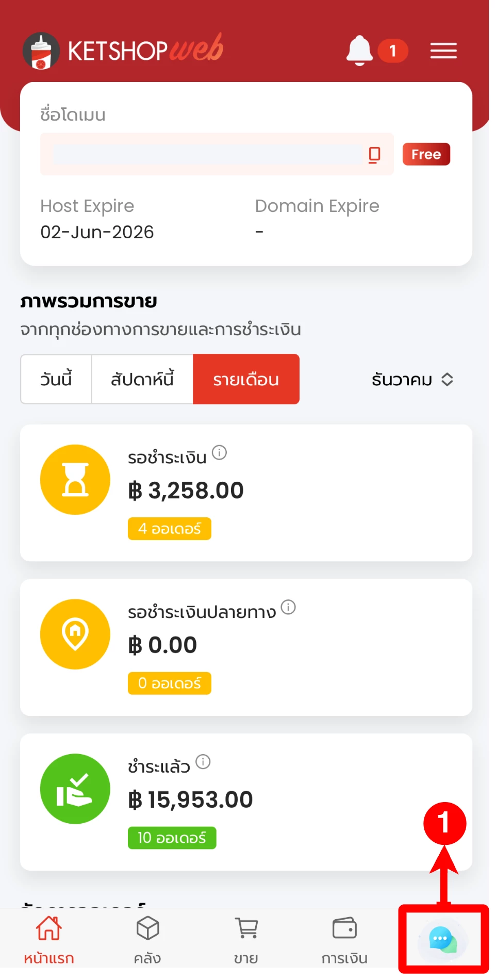Viewport: 496px width, 980px height.
Task: Click the KETSHOPweb logo
Action: tap(123, 51)
